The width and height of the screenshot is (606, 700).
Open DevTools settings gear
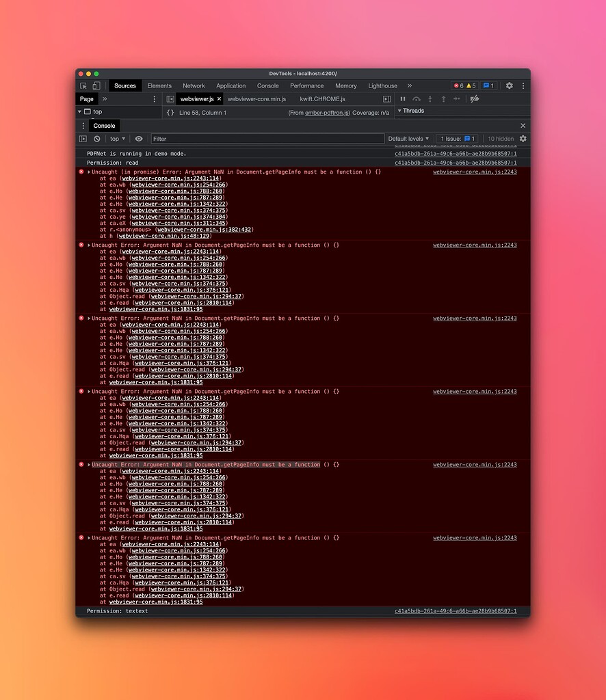[x=509, y=85]
